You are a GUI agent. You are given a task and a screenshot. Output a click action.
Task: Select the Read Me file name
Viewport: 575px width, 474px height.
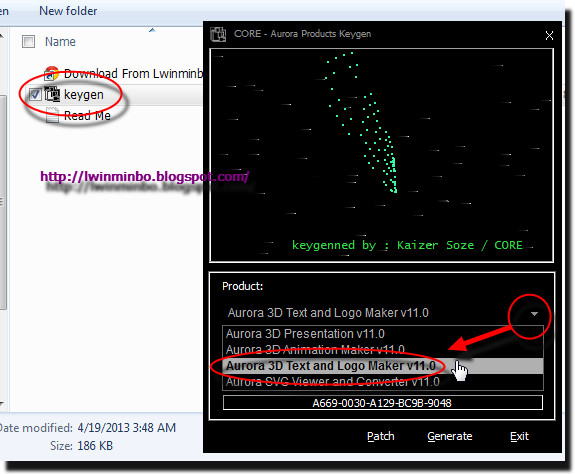[x=87, y=115]
